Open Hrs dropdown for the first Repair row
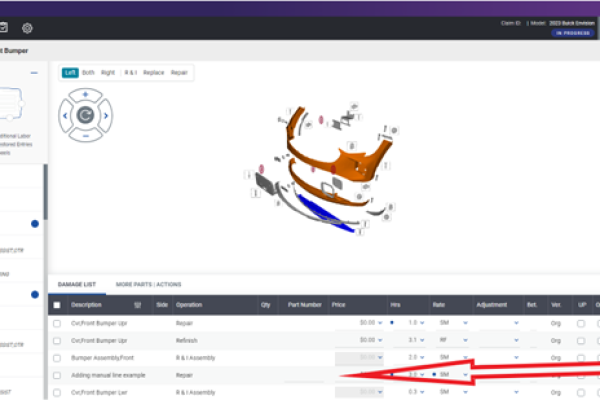This screenshot has width=600, height=400. 426,323
